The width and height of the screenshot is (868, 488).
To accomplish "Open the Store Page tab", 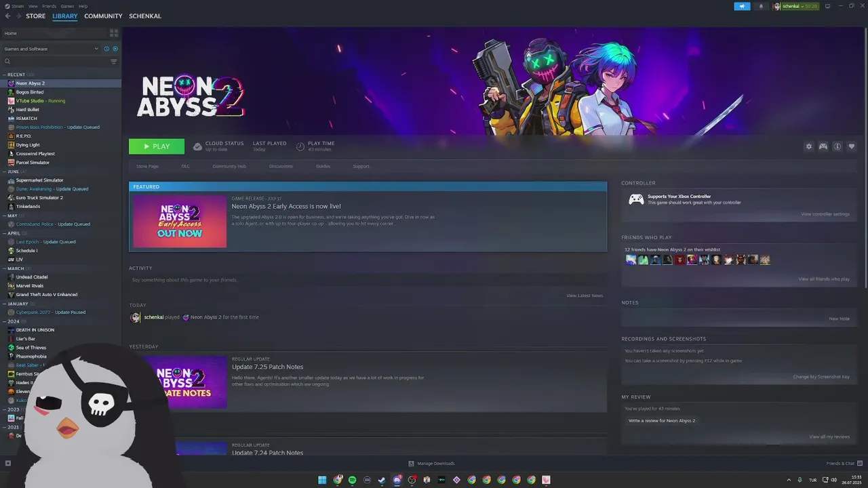I will click(x=147, y=166).
